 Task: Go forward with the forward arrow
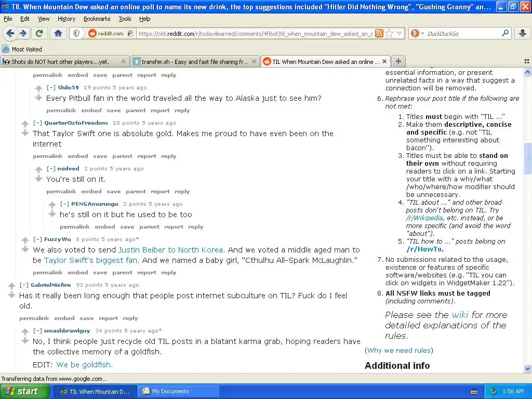tap(23, 33)
